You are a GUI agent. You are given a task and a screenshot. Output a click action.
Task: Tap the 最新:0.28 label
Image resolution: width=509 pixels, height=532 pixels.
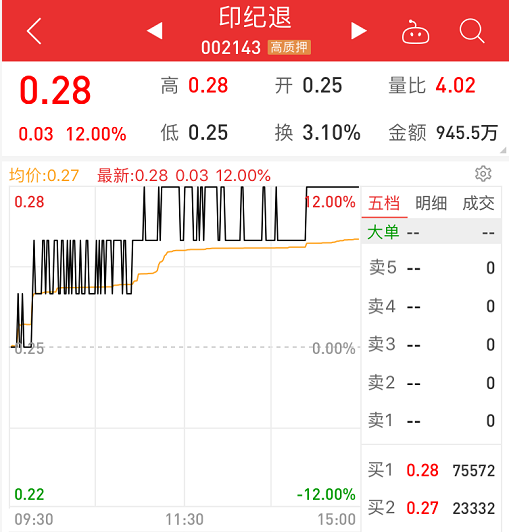point(132,176)
